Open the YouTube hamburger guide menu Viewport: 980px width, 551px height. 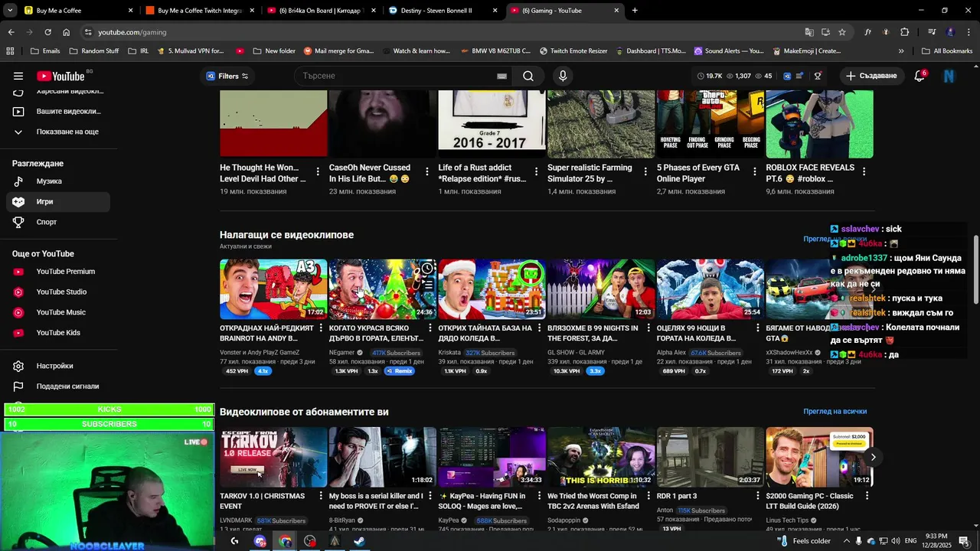coord(18,76)
